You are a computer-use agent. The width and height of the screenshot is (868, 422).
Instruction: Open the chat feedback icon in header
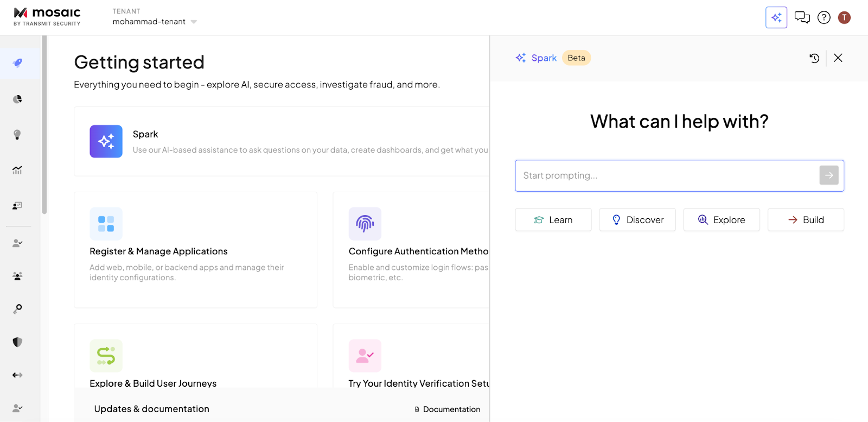(802, 18)
